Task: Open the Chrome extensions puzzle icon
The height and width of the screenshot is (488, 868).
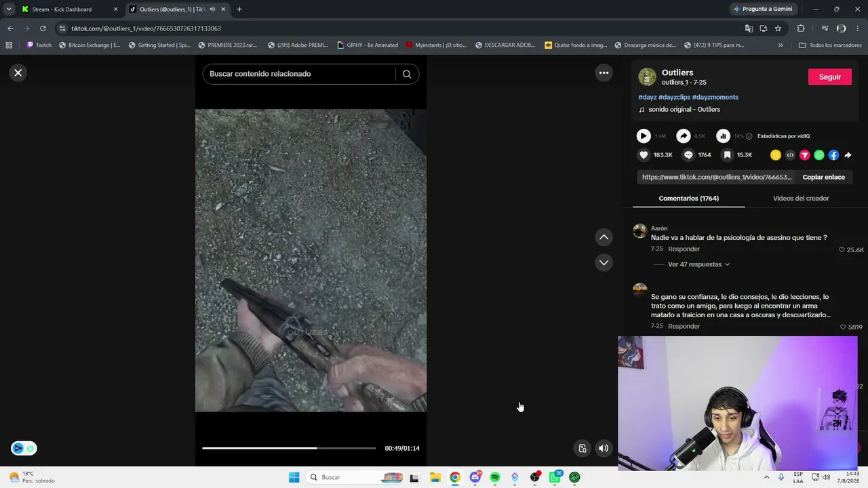Action: [x=801, y=28]
